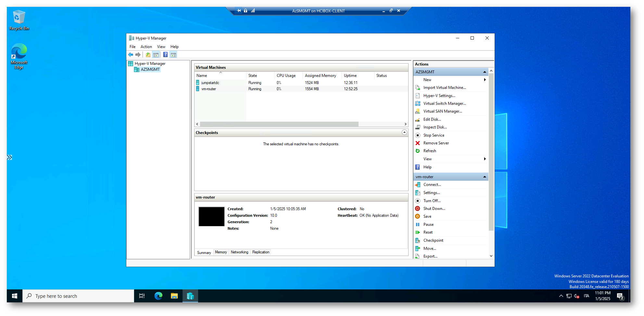Collapse the vm-router actions section
644x316 pixels.
click(485, 177)
